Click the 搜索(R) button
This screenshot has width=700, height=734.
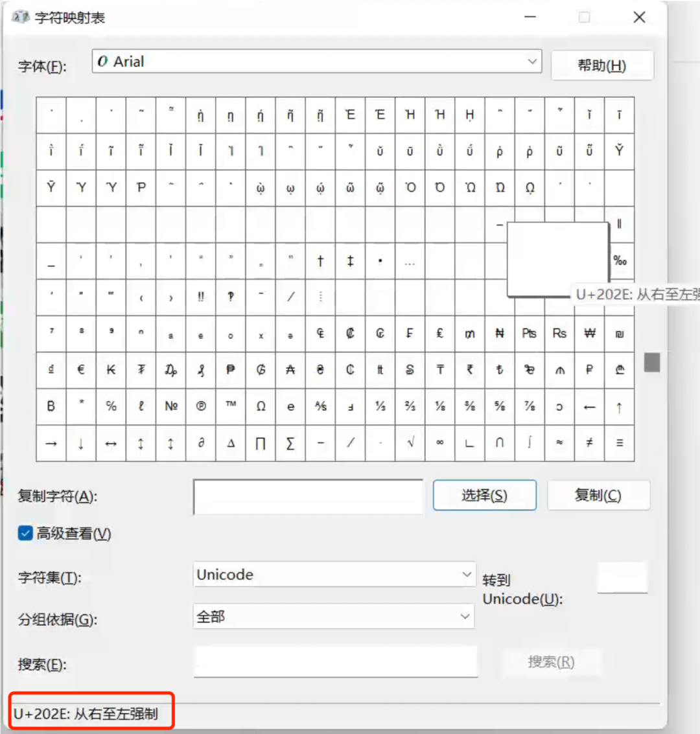tap(551, 662)
